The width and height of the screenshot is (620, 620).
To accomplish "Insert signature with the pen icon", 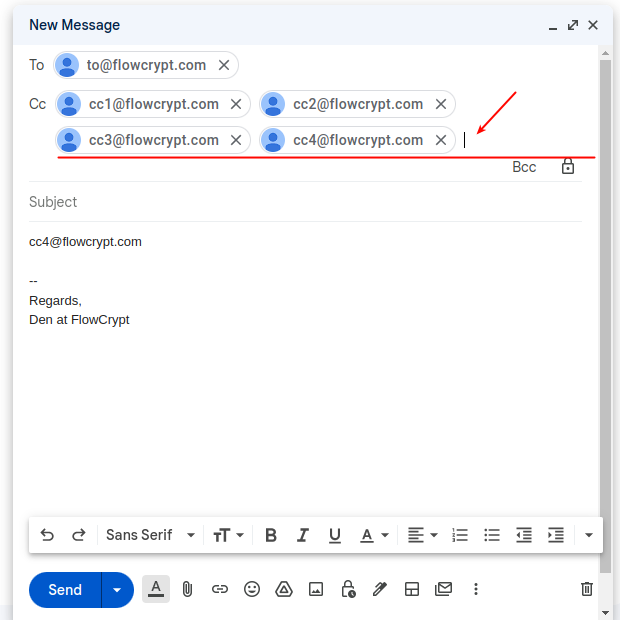I will click(380, 589).
